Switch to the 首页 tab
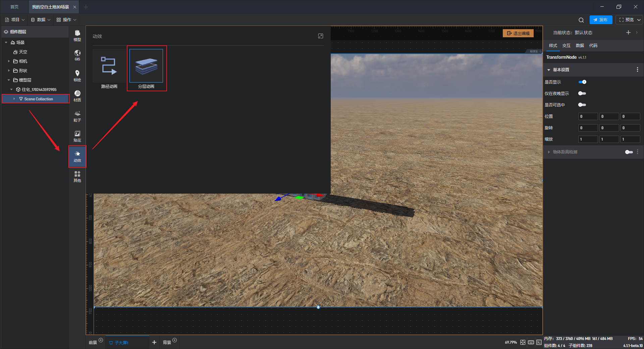This screenshot has height=349, width=644. 14,7
